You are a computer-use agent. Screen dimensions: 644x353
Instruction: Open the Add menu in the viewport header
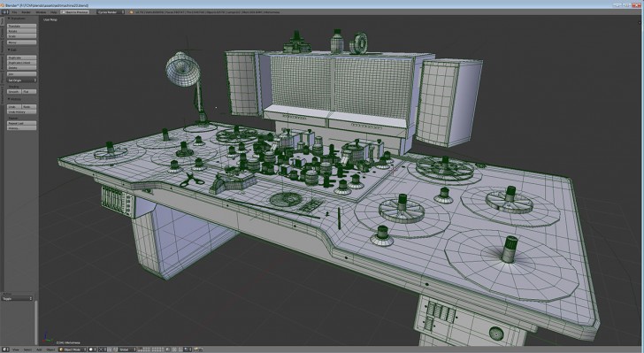pyautogui.click(x=39, y=349)
